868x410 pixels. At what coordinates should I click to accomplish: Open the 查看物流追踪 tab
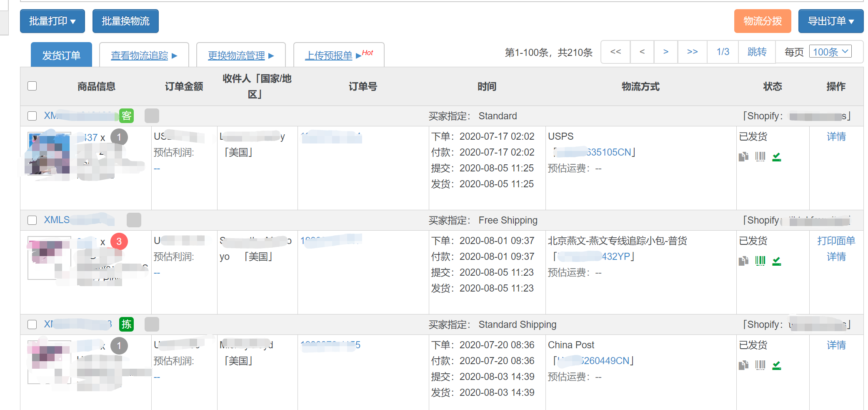click(144, 55)
